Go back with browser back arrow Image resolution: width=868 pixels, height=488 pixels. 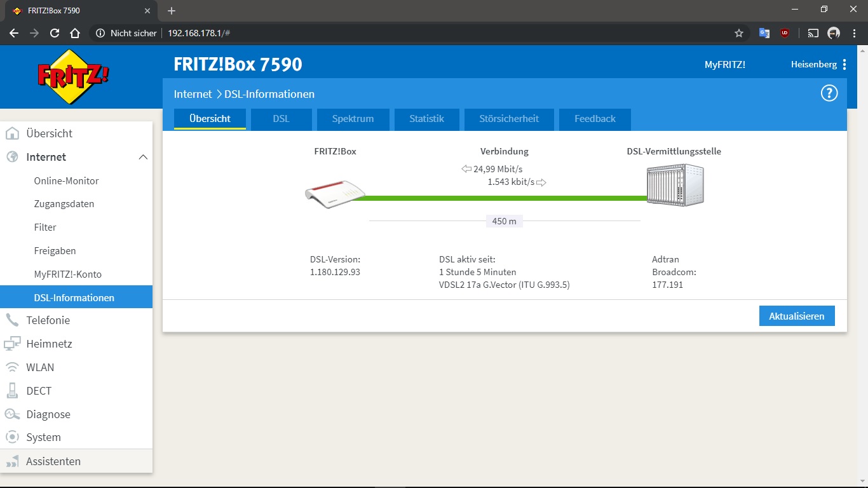(x=14, y=33)
